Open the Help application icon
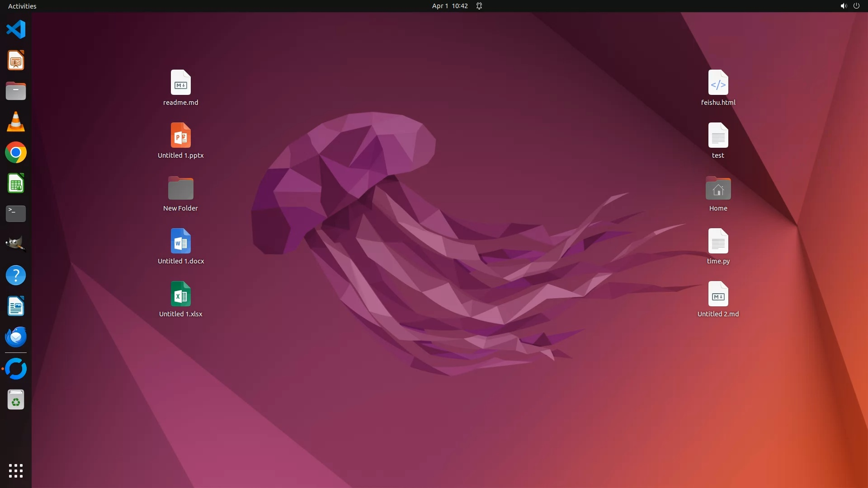Viewport: 868px width, 488px height. tap(16, 275)
